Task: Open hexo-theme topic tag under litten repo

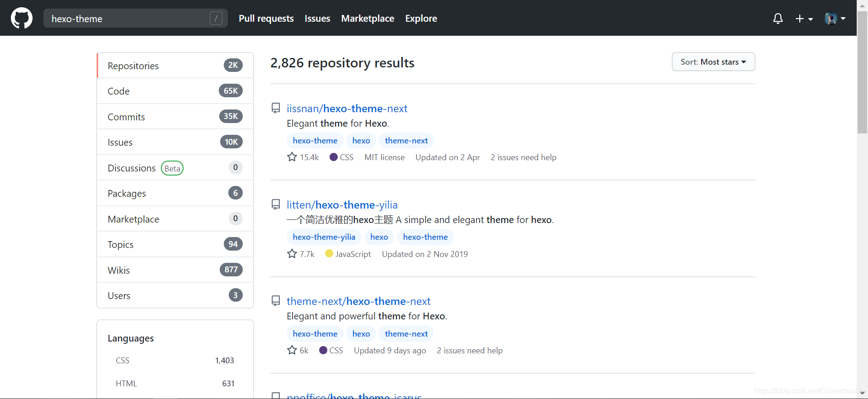Action: [425, 237]
